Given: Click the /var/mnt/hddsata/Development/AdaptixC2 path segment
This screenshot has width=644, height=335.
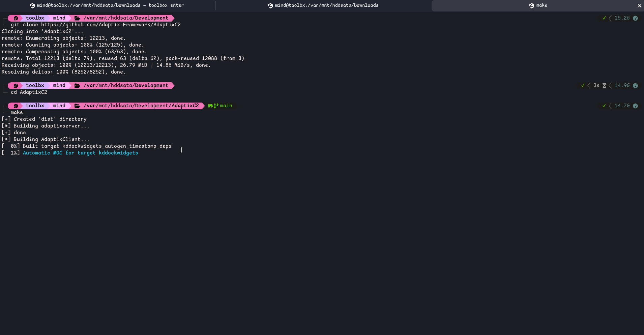Looking at the screenshot, I should point(141,106).
